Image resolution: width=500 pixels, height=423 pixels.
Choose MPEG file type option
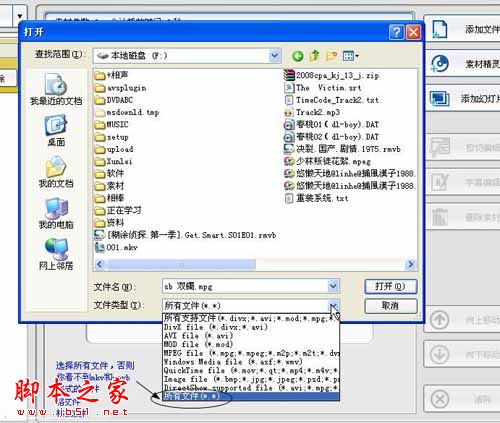tap(251, 353)
